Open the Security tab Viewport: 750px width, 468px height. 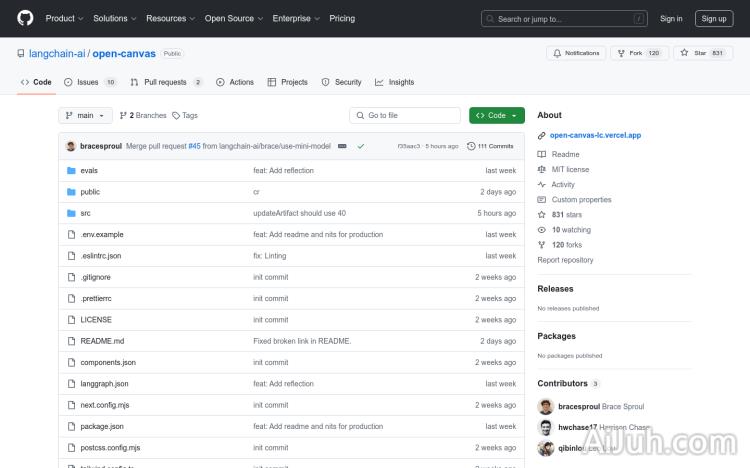(x=341, y=82)
